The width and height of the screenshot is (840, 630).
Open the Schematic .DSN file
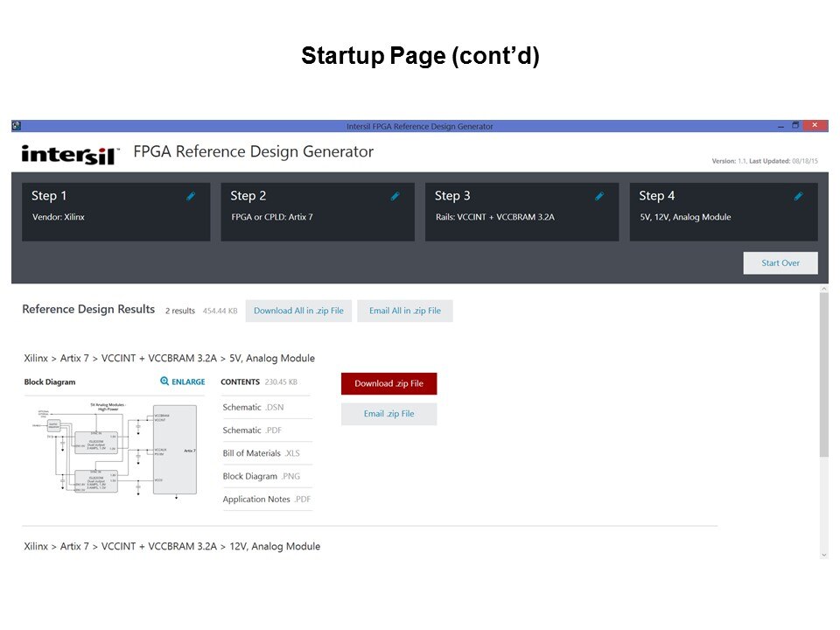(x=253, y=408)
